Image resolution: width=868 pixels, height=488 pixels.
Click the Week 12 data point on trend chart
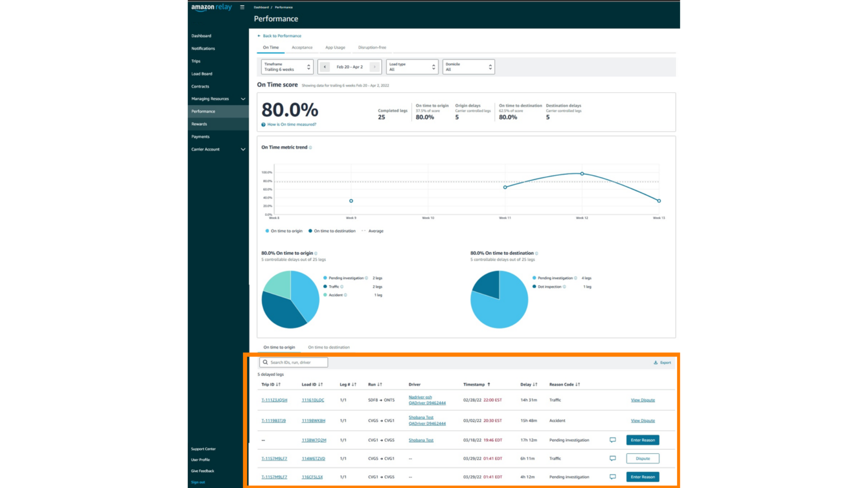coord(582,174)
